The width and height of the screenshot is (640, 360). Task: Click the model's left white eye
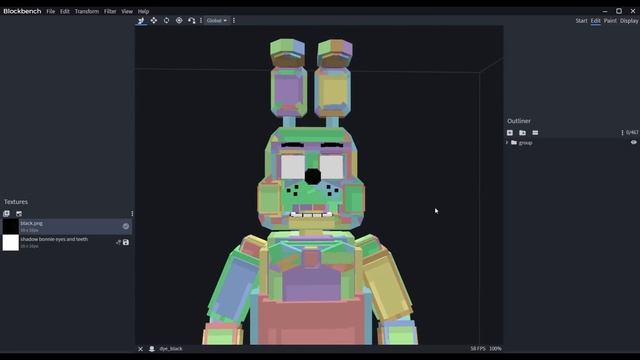coord(293,167)
